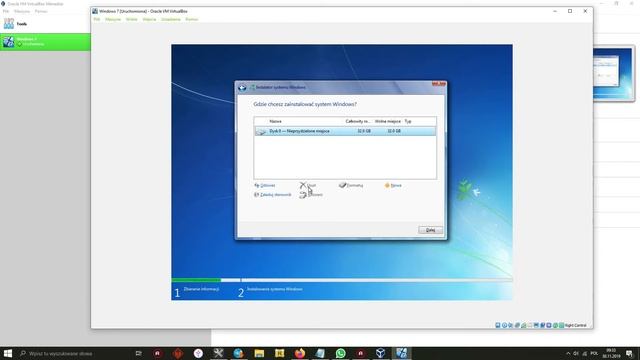Open the Windows Start menu
The height and width of the screenshot is (360, 640).
click(8, 353)
